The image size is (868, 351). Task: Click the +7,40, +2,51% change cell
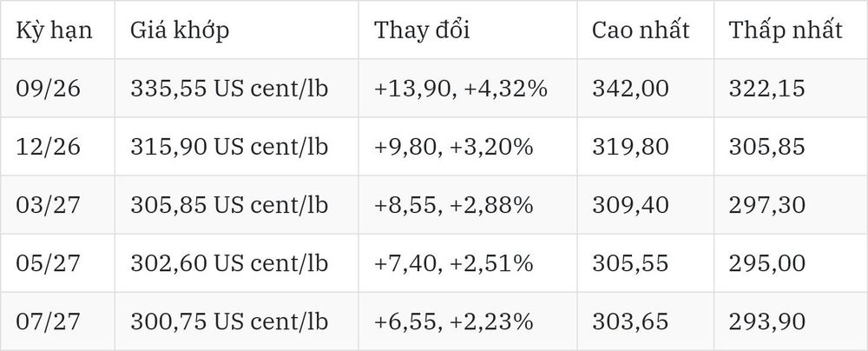[x=468, y=263]
